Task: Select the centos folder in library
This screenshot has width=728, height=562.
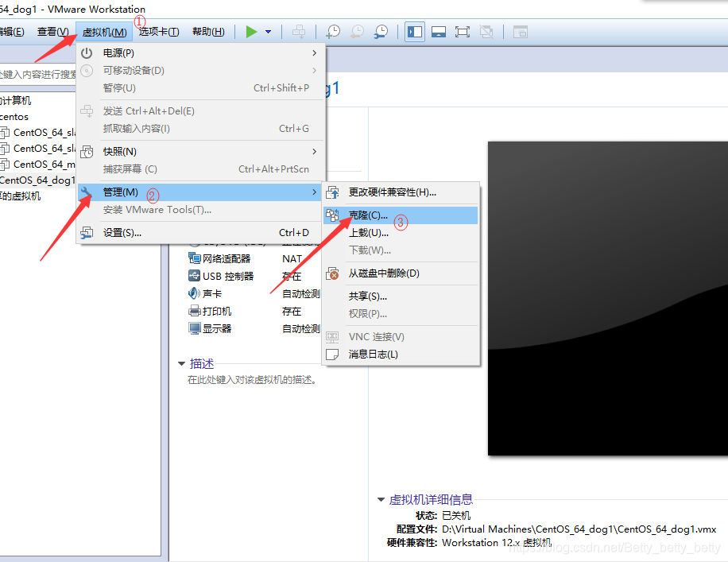Action: click(x=14, y=117)
